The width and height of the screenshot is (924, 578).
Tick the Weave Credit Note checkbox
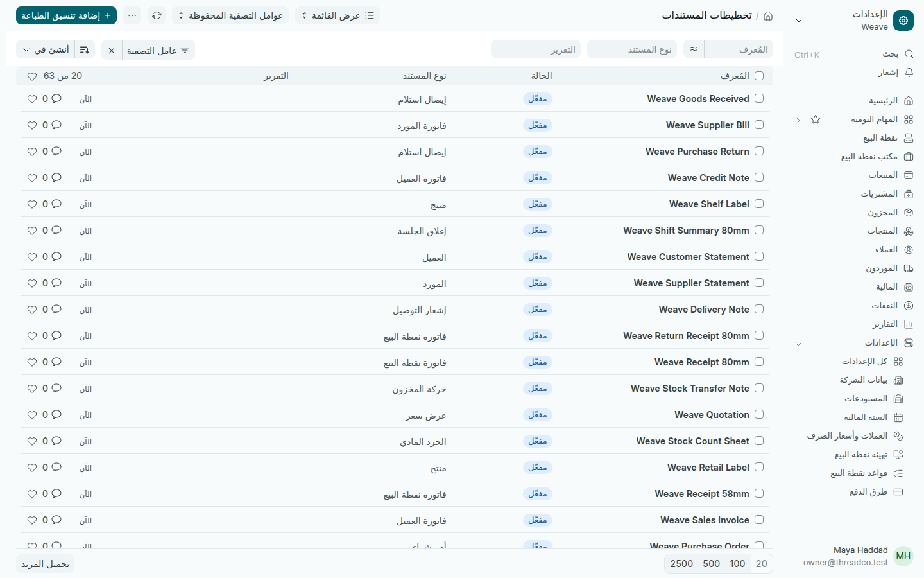point(759,177)
